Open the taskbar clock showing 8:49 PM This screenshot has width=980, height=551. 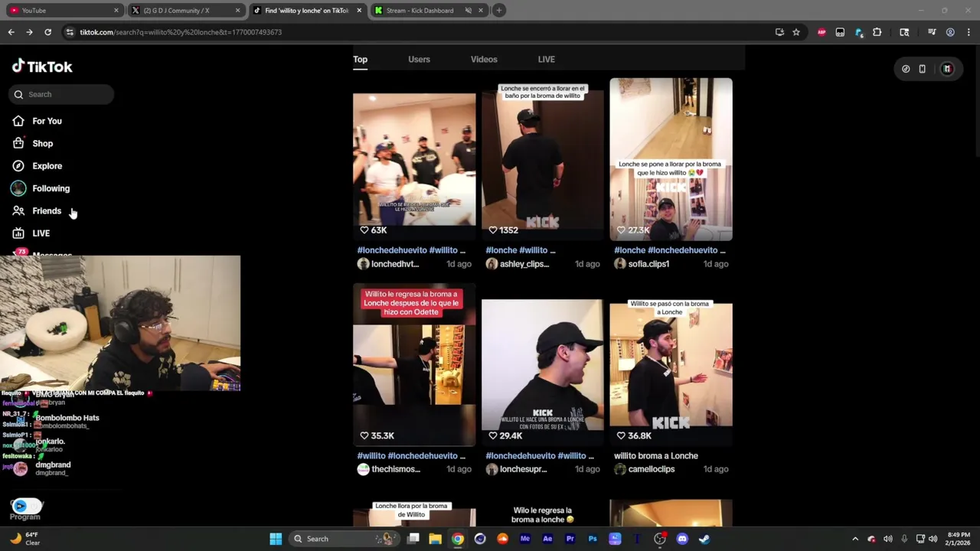pyautogui.click(x=959, y=539)
